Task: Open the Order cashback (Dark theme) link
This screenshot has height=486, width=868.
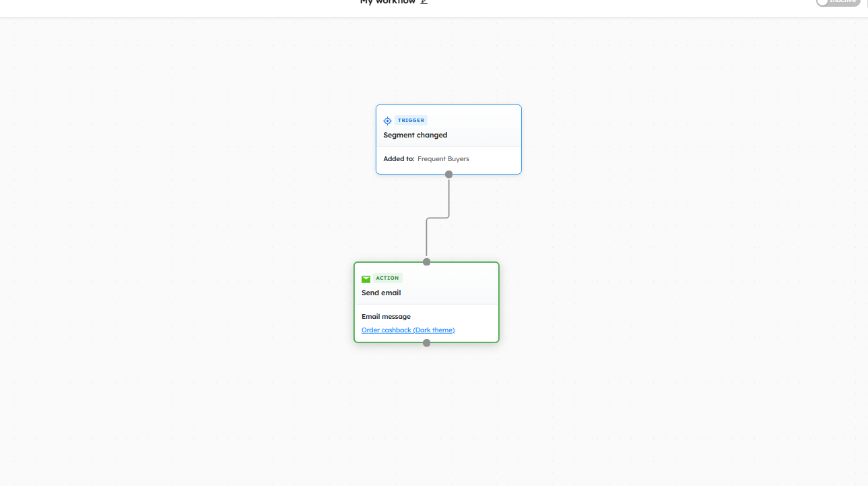Action: pos(408,330)
